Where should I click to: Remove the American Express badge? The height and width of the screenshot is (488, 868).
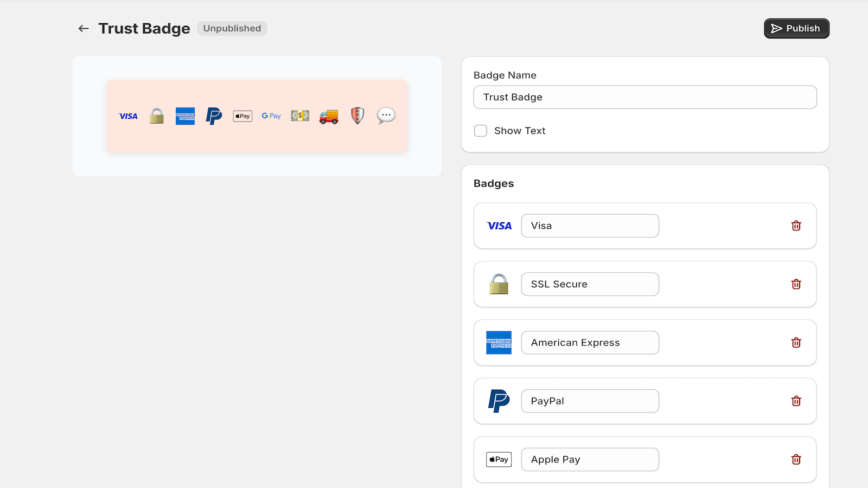[x=796, y=343]
